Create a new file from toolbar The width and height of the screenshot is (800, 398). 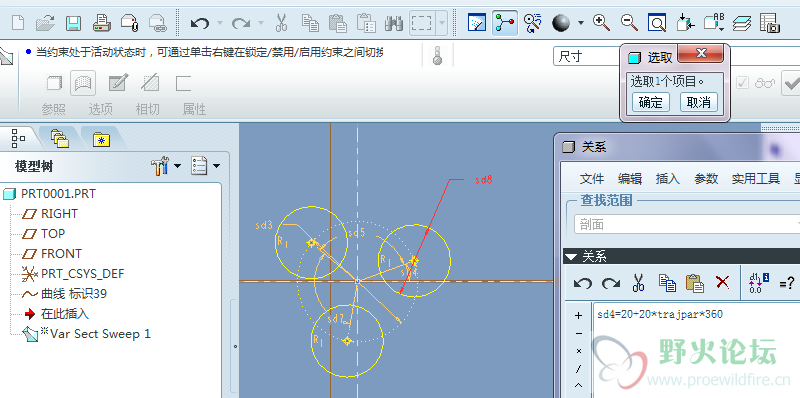click(18, 23)
